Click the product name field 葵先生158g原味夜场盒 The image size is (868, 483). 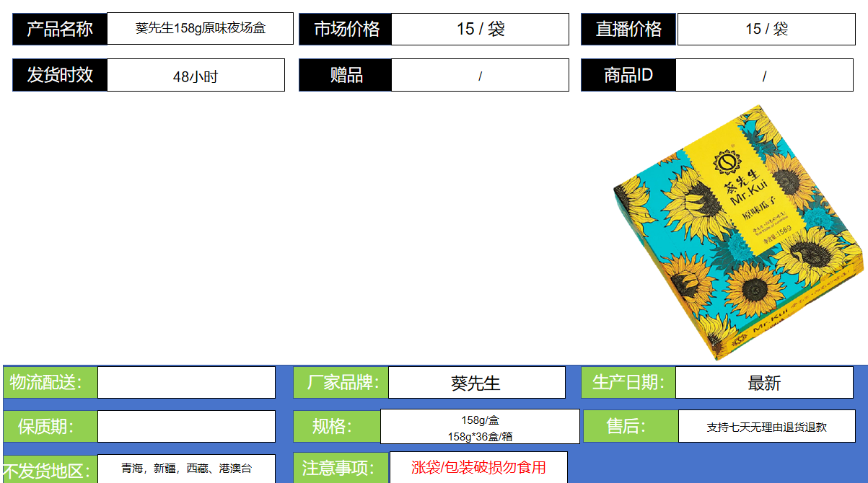coord(200,29)
